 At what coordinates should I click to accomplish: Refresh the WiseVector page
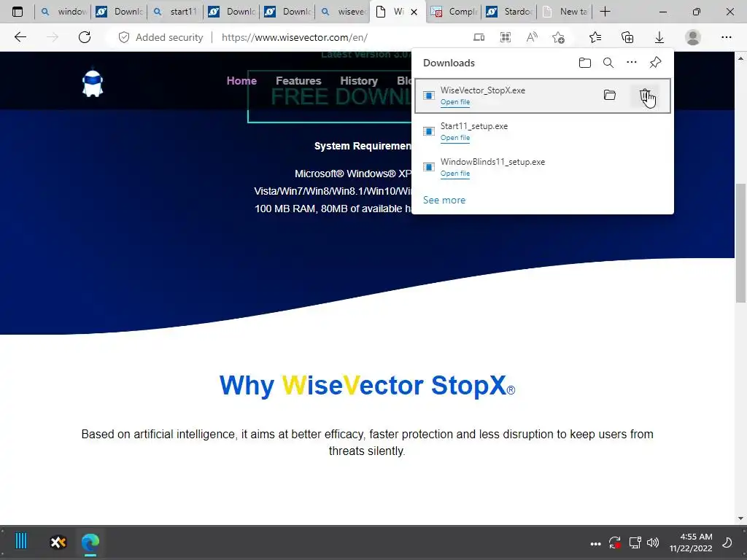85,37
